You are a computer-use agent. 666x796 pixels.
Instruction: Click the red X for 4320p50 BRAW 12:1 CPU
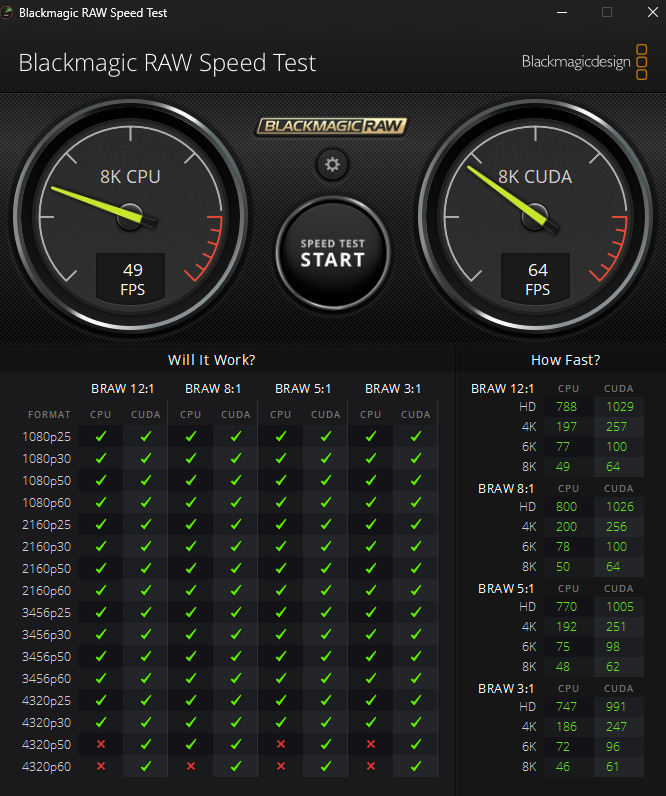pyautogui.click(x=101, y=744)
